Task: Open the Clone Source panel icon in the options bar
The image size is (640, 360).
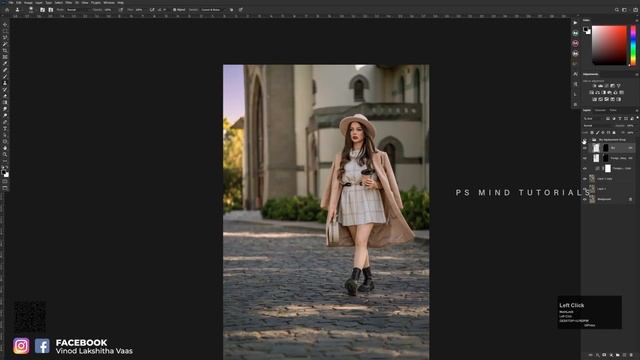Action: 51,9
